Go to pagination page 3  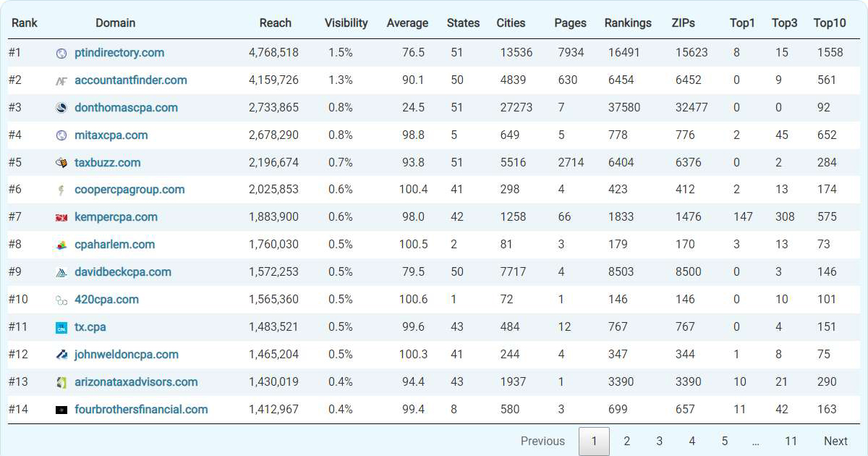coord(660,442)
